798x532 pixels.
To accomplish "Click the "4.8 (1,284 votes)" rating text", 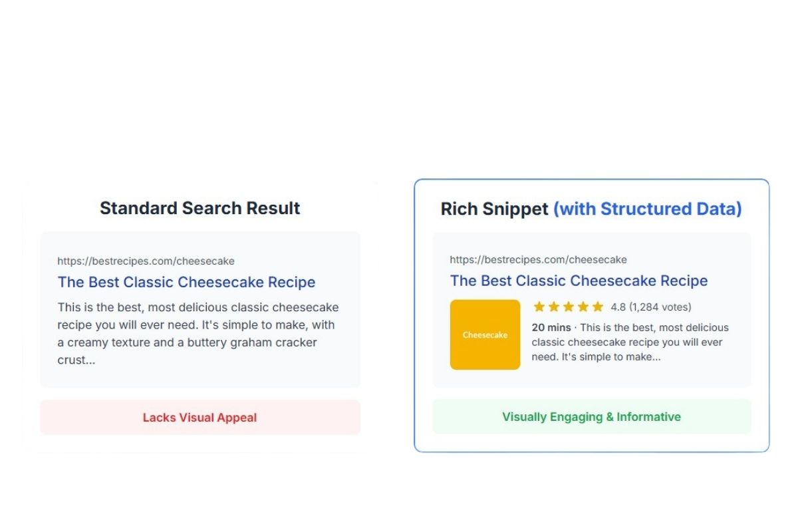I will point(651,307).
